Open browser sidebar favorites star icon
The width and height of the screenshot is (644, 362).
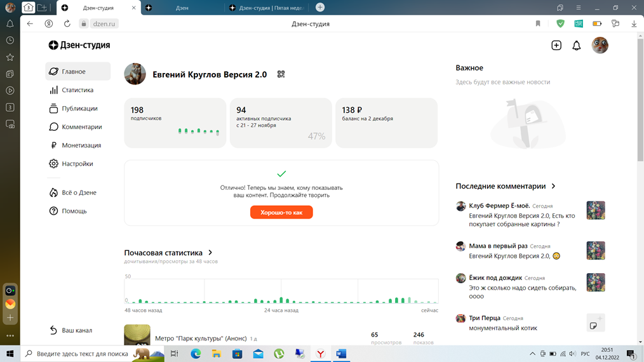click(10, 57)
